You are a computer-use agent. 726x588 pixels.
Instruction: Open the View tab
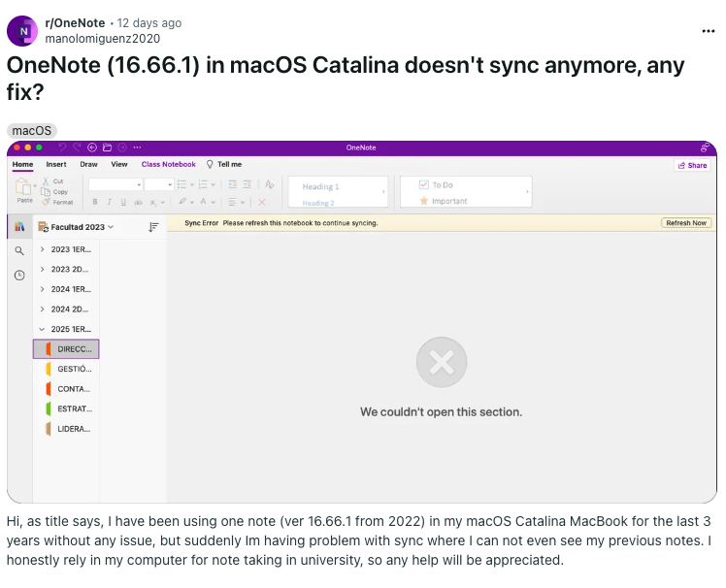click(119, 164)
